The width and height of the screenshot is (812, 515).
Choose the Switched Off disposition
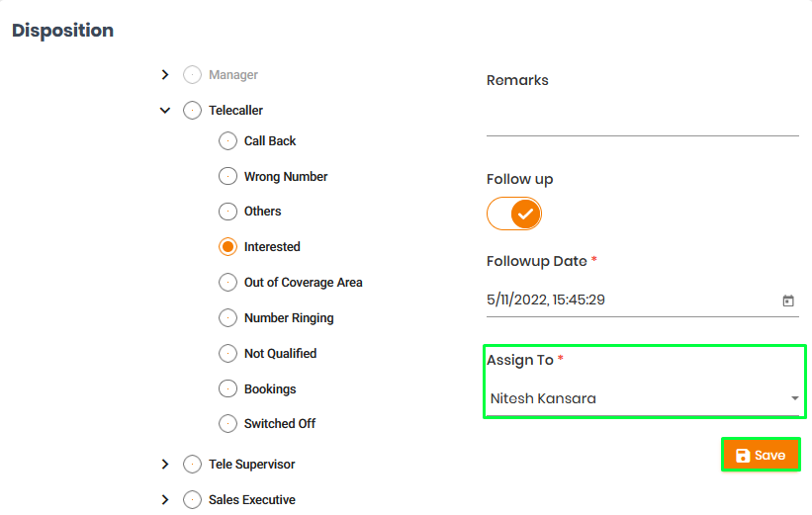point(227,423)
